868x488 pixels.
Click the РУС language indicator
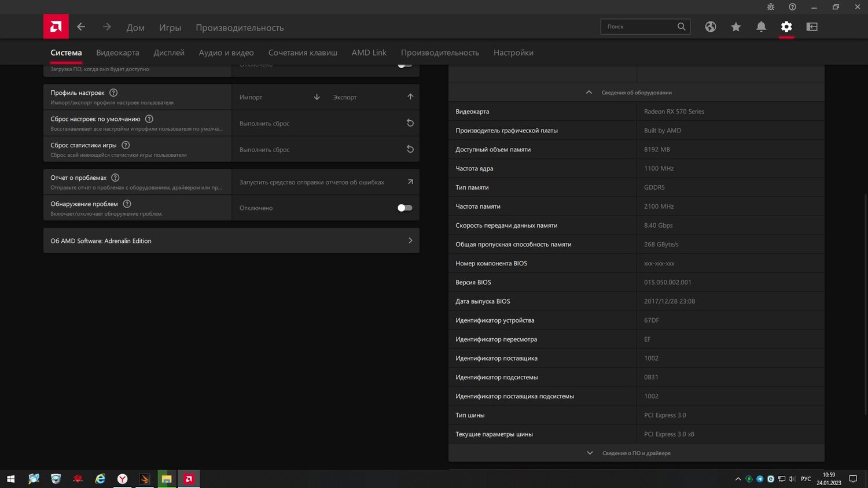coord(806,479)
